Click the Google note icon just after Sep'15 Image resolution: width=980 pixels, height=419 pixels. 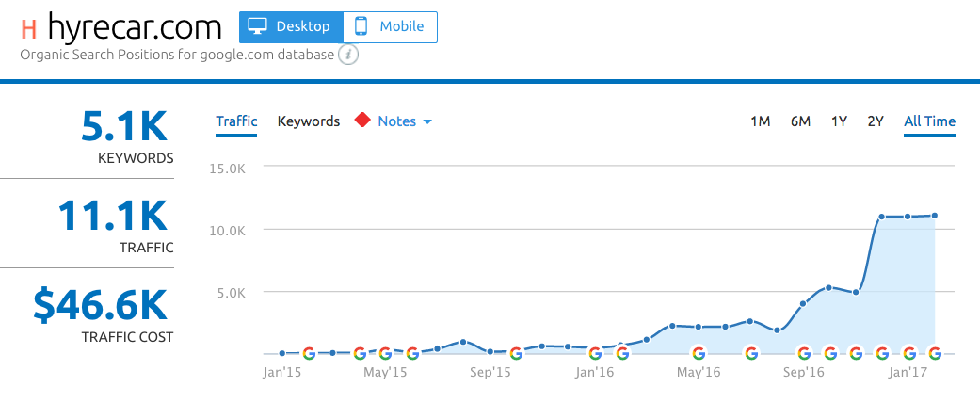(516, 353)
